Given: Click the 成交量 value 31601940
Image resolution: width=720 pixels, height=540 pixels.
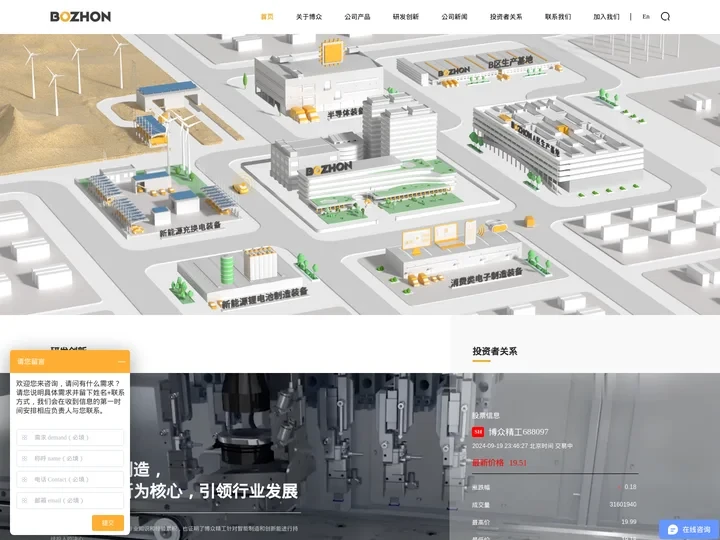Looking at the screenshot, I should click(x=623, y=505).
